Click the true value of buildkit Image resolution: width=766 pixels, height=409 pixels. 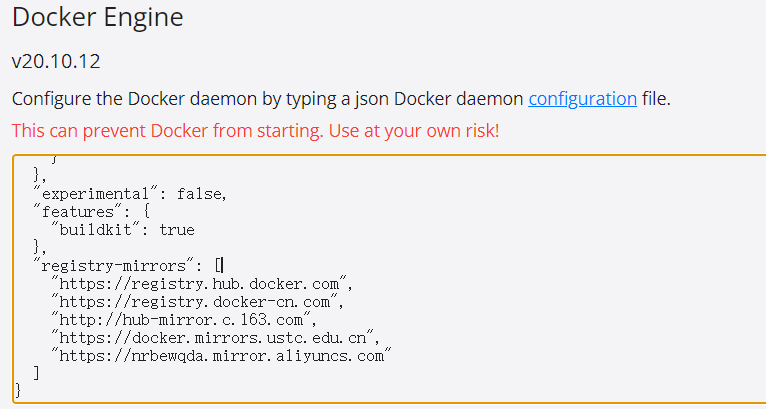[x=176, y=230]
